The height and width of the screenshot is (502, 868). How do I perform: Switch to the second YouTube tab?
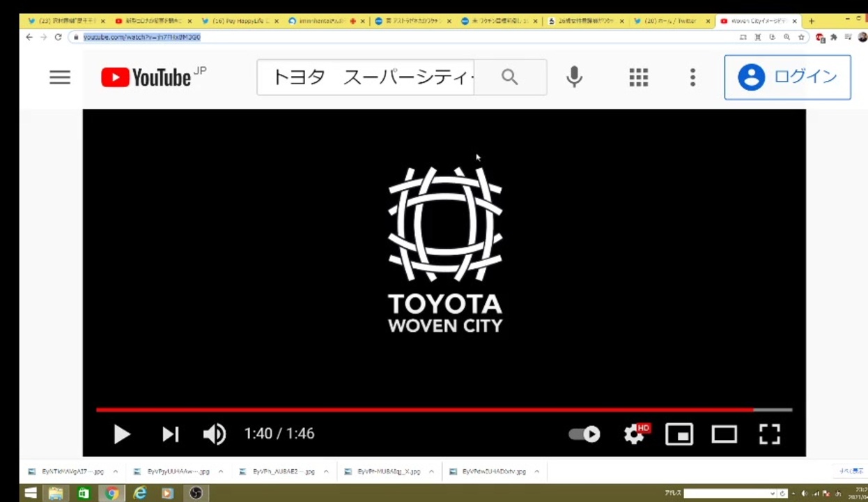(153, 21)
